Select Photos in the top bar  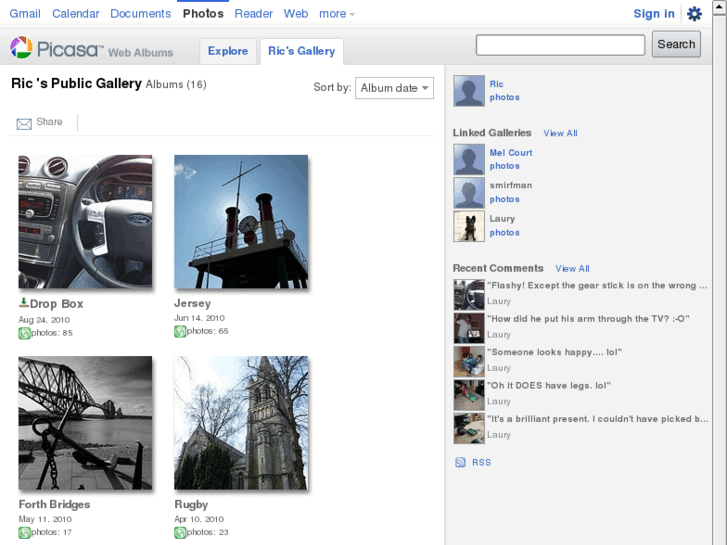click(203, 14)
